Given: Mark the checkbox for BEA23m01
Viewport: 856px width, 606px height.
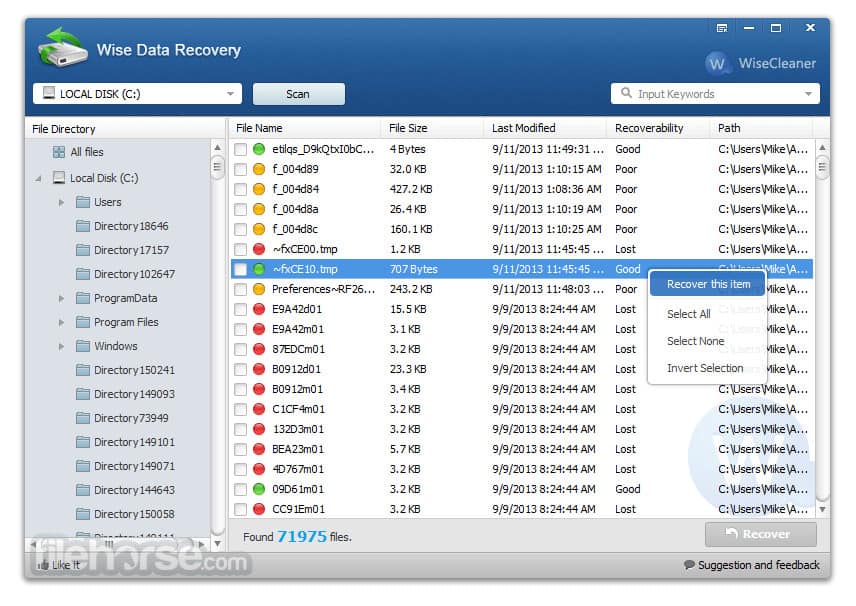Looking at the screenshot, I should point(240,449).
